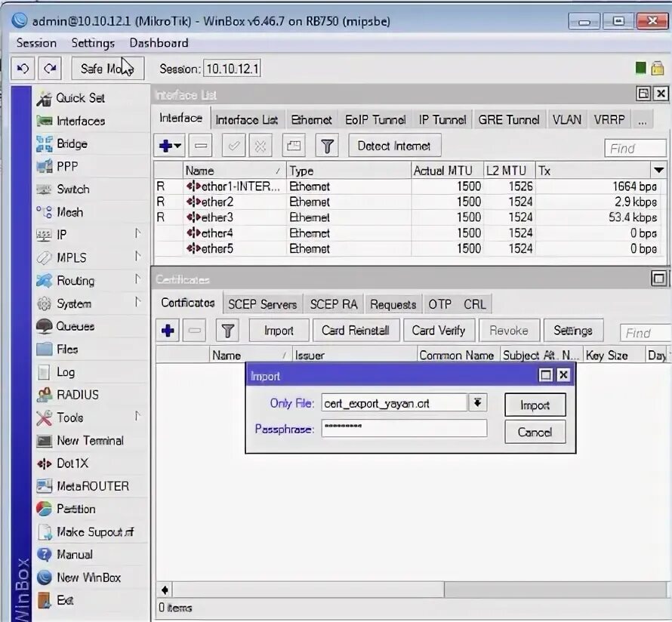
Task: Switch to the Requests tab
Action: click(x=393, y=304)
